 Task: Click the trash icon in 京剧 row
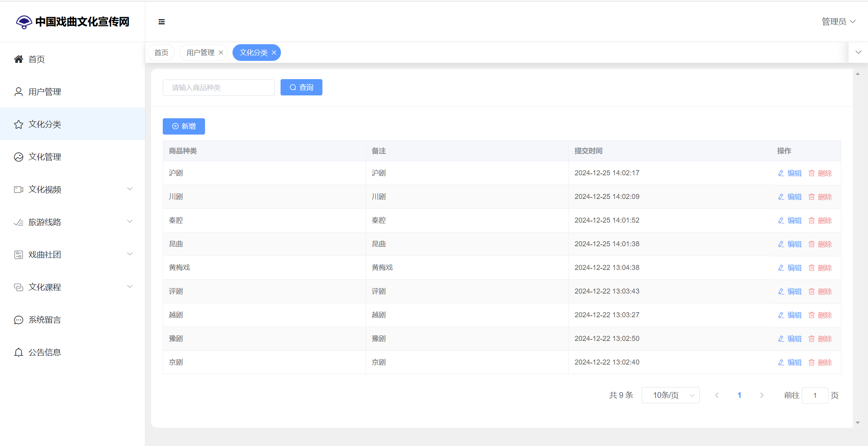tap(811, 363)
